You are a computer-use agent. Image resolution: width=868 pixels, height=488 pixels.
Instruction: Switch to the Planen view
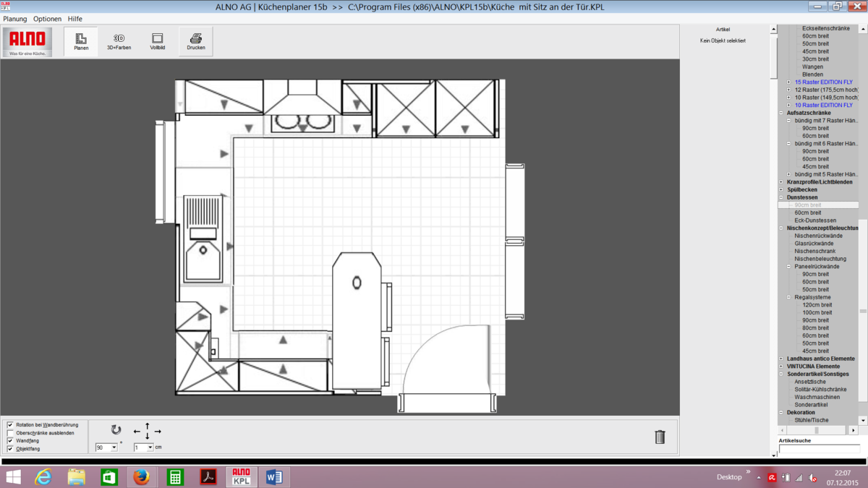point(81,42)
